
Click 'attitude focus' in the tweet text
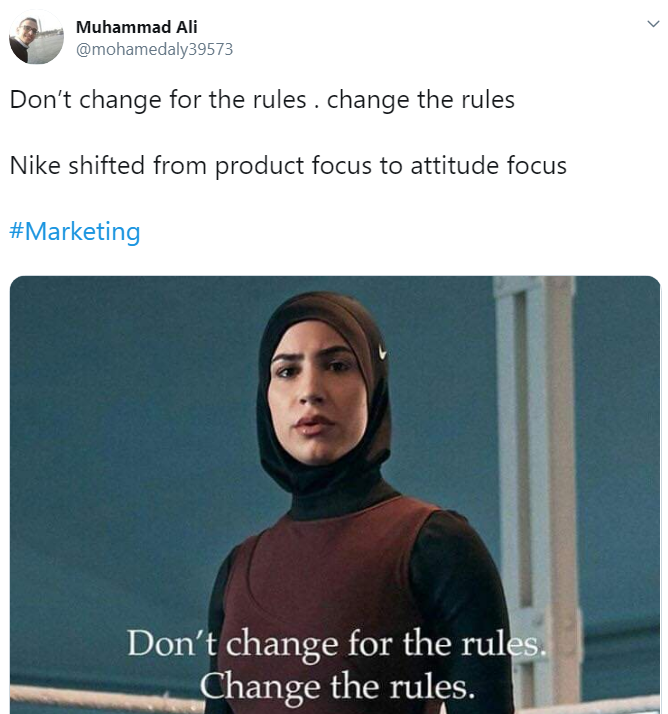click(x=489, y=165)
